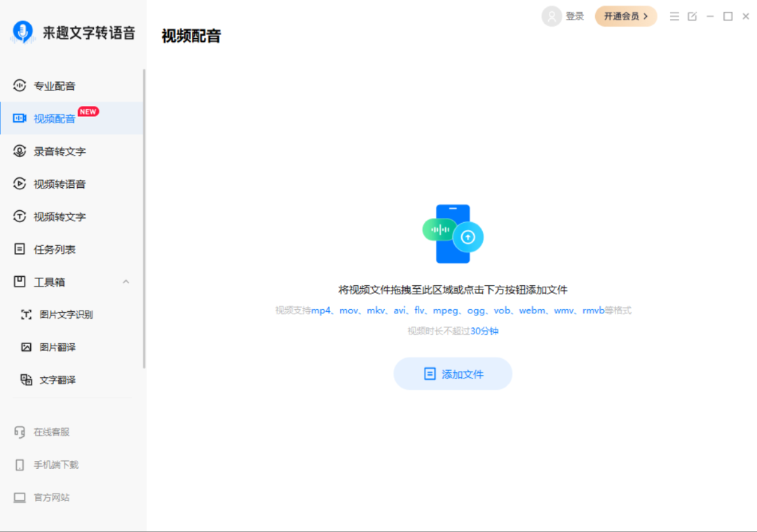
Task: Select the 文字翻译 text translate icon
Action: [25, 379]
